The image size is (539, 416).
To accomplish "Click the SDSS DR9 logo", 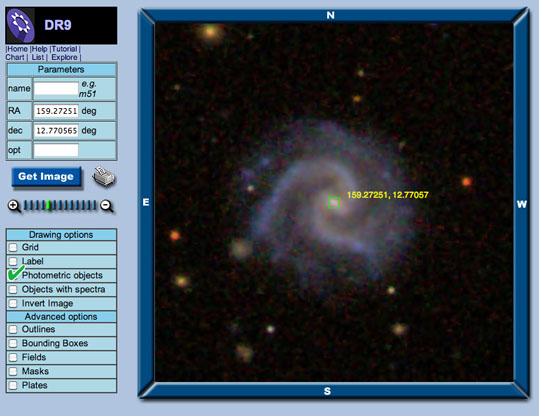I will (61, 25).
